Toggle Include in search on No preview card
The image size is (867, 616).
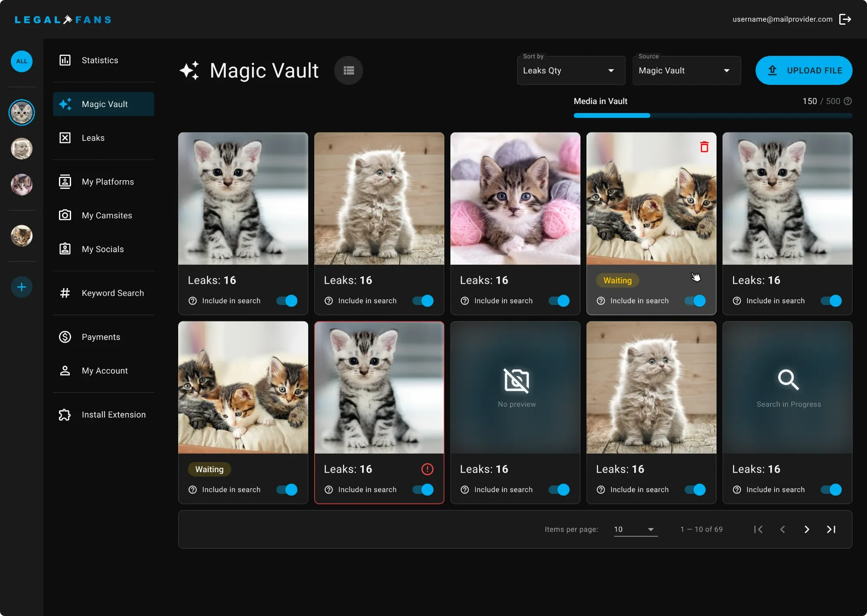point(559,490)
